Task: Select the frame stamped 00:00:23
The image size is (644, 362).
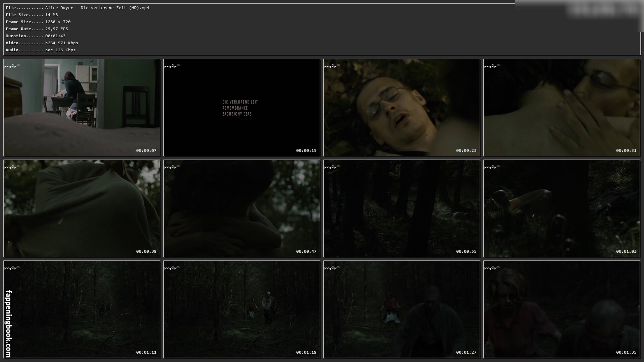Action: (x=401, y=107)
